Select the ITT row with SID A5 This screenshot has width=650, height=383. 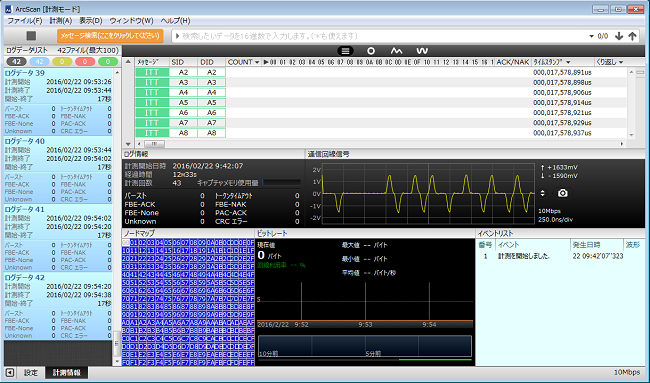tap(381, 102)
